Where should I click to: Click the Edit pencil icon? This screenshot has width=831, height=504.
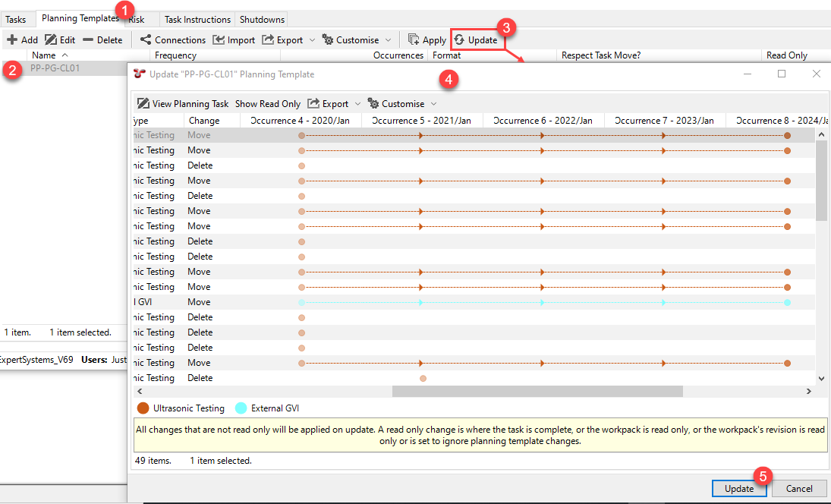click(51, 39)
